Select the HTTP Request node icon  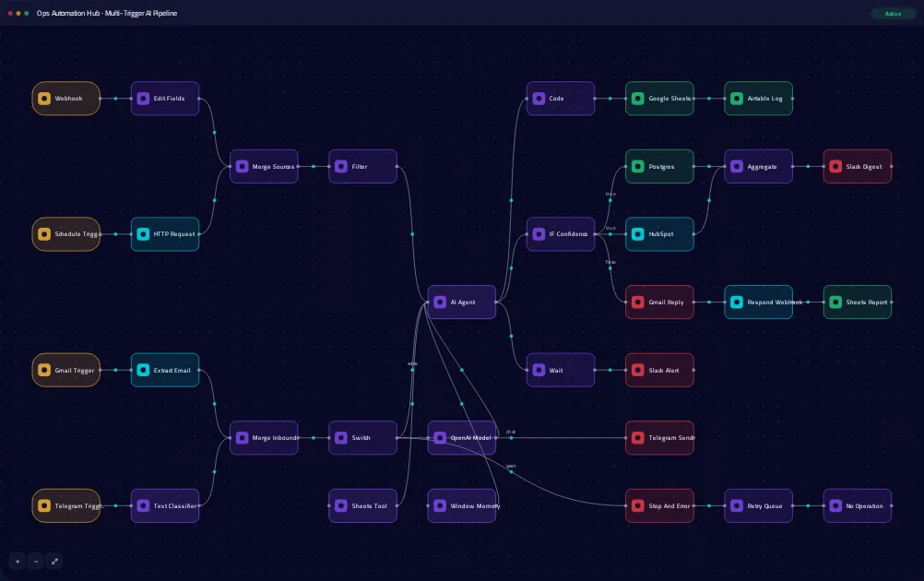point(143,234)
